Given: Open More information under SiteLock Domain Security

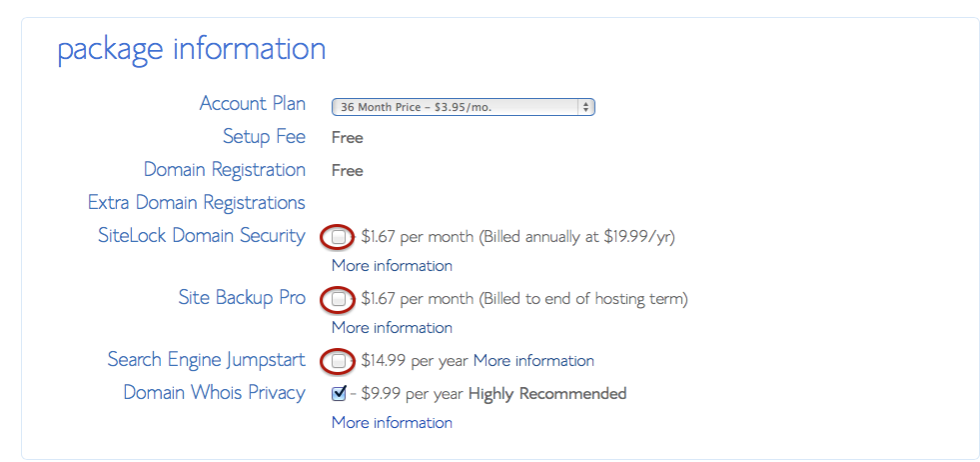Looking at the screenshot, I should coord(392,266).
